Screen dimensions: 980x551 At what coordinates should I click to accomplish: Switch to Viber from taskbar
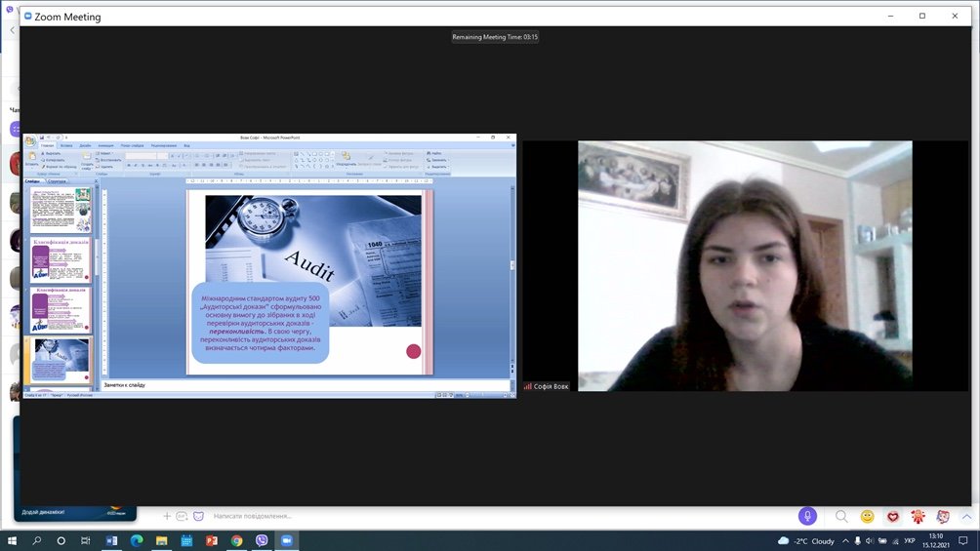262,540
